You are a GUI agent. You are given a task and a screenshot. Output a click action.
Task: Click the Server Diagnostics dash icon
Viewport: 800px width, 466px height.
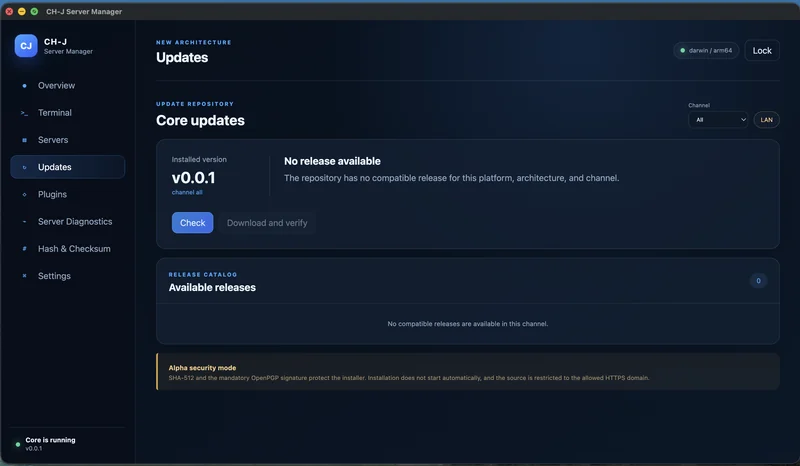click(24, 222)
